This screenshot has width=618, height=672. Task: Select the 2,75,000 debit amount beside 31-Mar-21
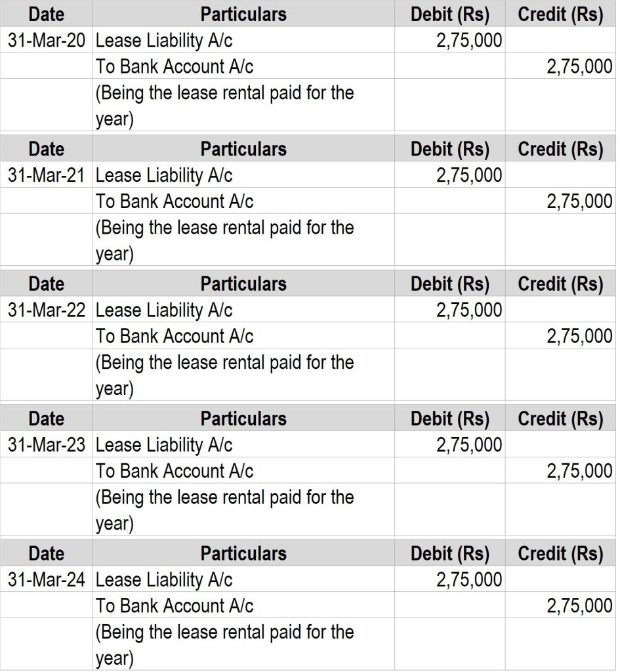pyautogui.click(x=469, y=175)
